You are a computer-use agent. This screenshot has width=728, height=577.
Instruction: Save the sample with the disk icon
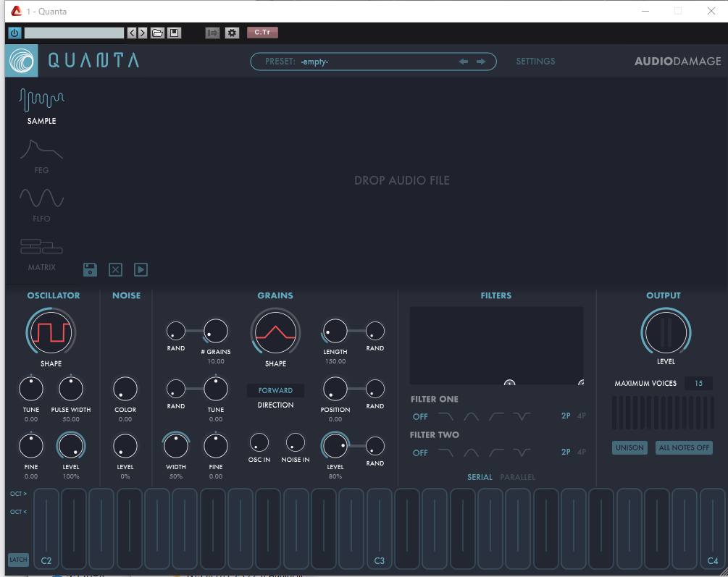(90, 270)
